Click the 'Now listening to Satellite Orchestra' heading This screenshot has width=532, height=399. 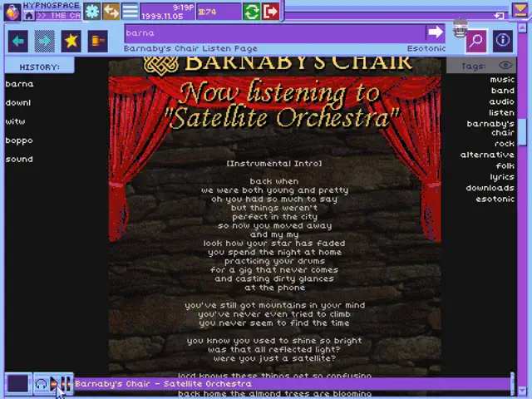click(281, 106)
